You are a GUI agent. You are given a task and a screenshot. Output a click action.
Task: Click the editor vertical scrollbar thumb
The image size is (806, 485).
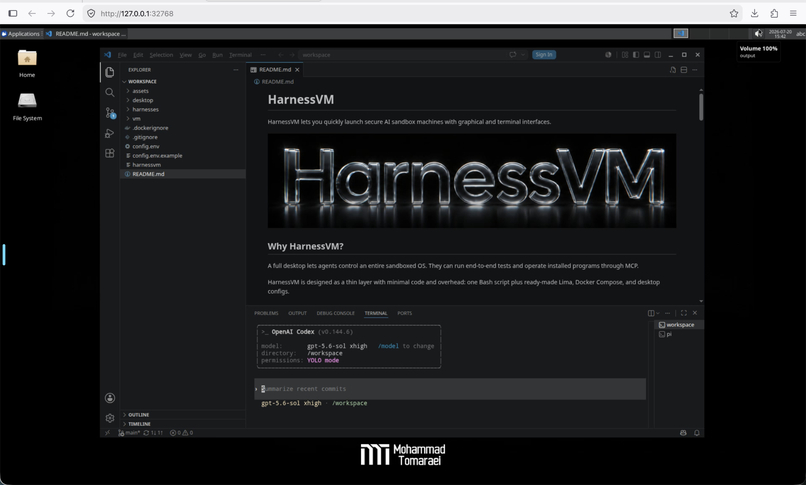pyautogui.click(x=701, y=107)
